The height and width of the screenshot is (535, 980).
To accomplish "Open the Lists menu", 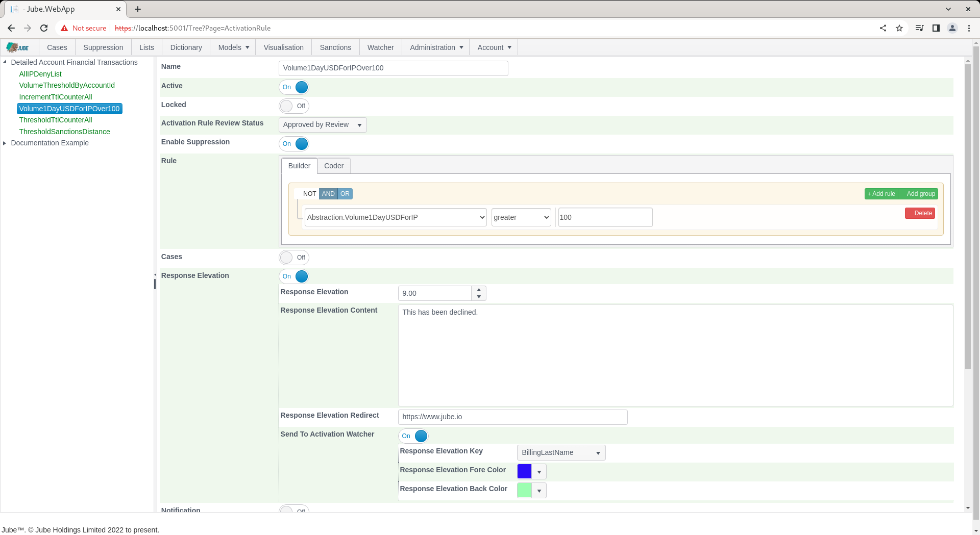I will coord(146,47).
